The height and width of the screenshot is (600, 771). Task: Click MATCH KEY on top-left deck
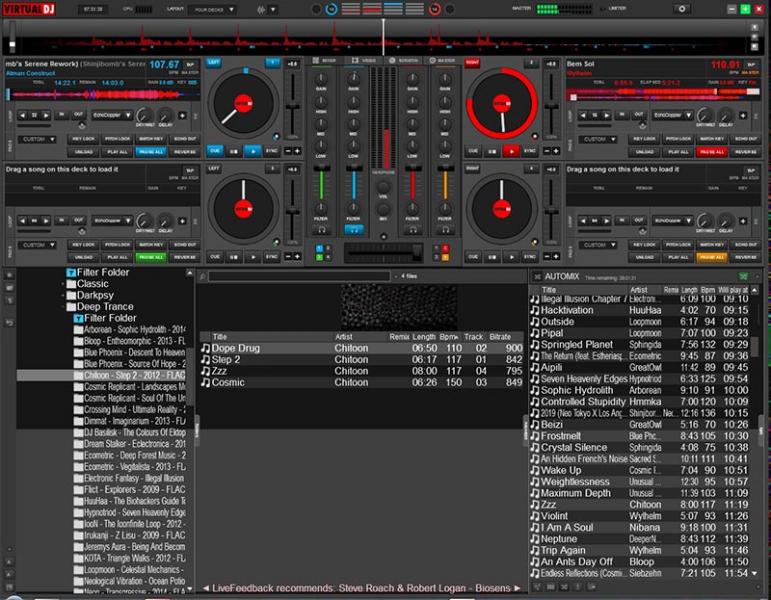point(151,139)
